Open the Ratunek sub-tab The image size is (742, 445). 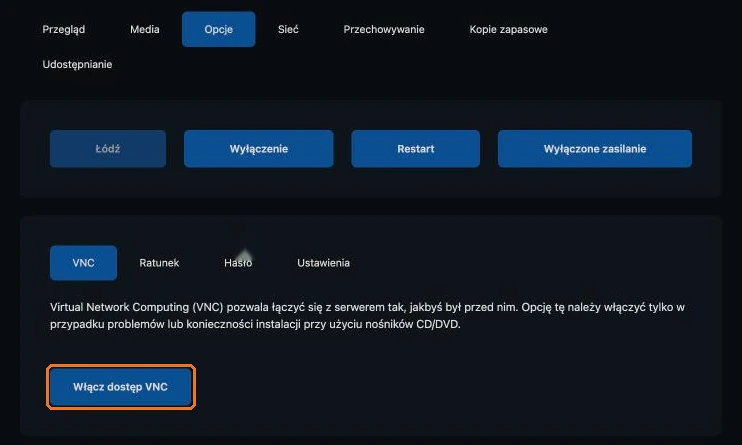click(x=159, y=263)
